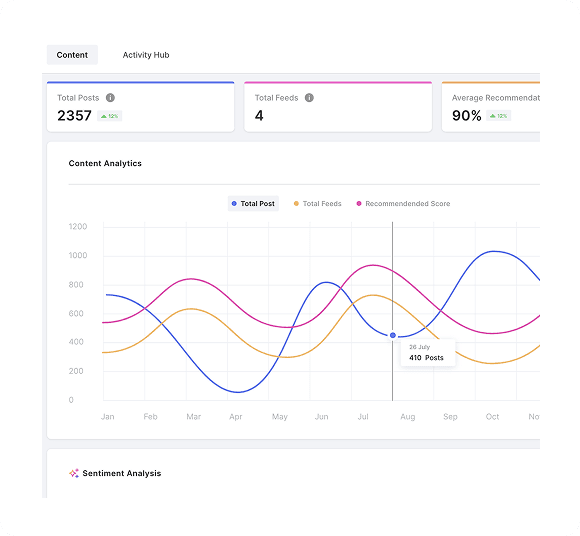Click the Sep label on x-axis
580x536 pixels.
click(450, 417)
